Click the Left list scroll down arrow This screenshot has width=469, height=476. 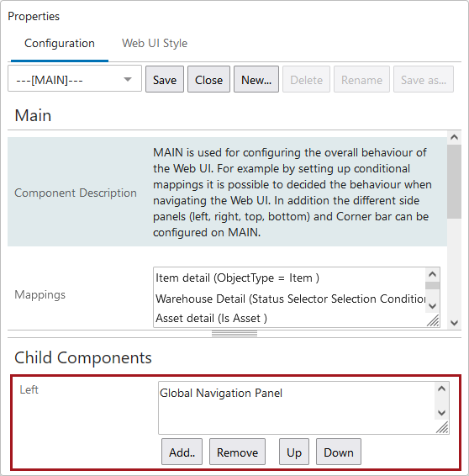pos(442,413)
